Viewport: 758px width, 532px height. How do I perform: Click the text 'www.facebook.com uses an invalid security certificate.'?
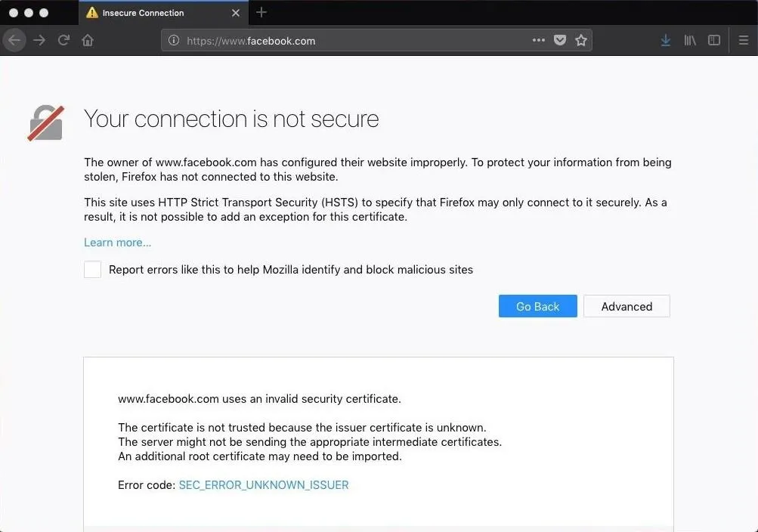click(260, 399)
